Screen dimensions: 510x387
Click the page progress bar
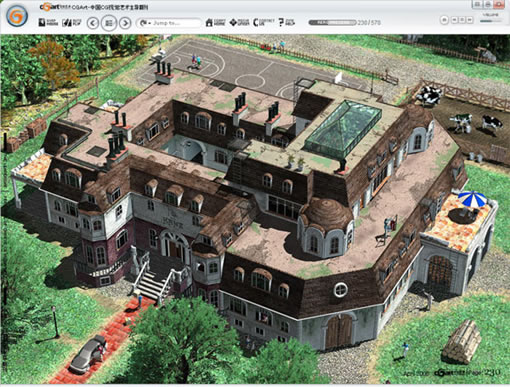tap(332, 23)
